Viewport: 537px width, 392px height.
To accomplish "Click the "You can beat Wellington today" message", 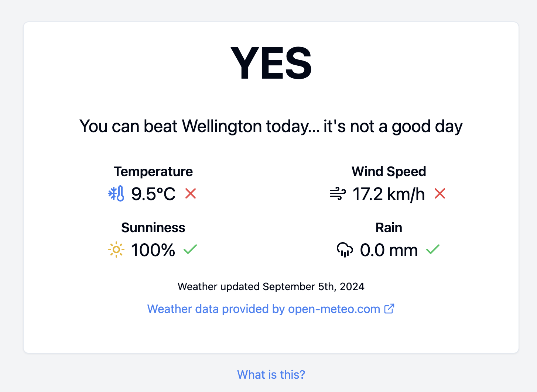I will tap(271, 126).
